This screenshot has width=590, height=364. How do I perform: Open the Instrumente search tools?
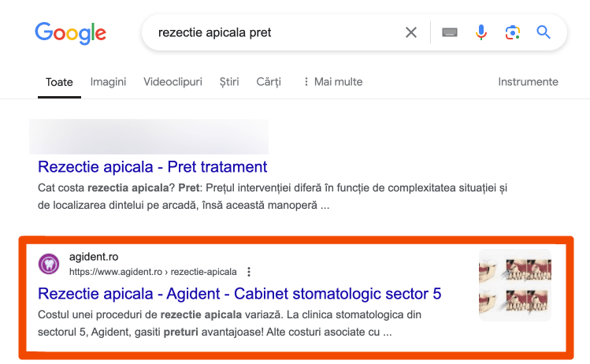tap(528, 82)
